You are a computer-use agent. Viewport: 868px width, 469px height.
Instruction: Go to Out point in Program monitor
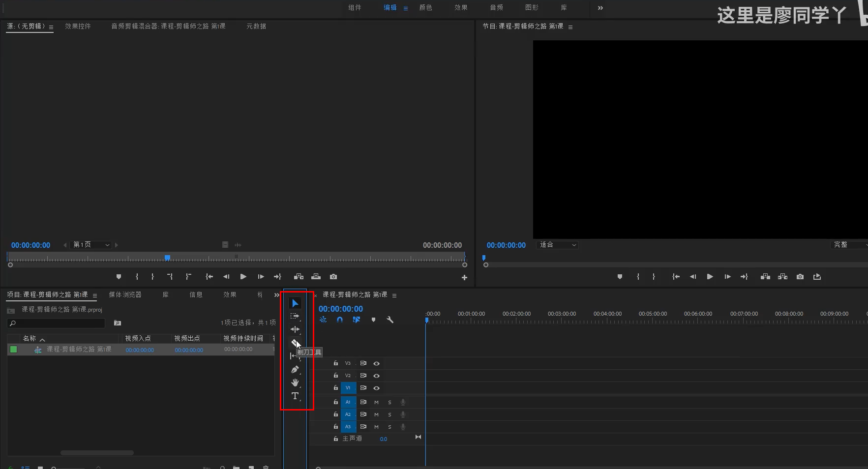[x=744, y=277]
